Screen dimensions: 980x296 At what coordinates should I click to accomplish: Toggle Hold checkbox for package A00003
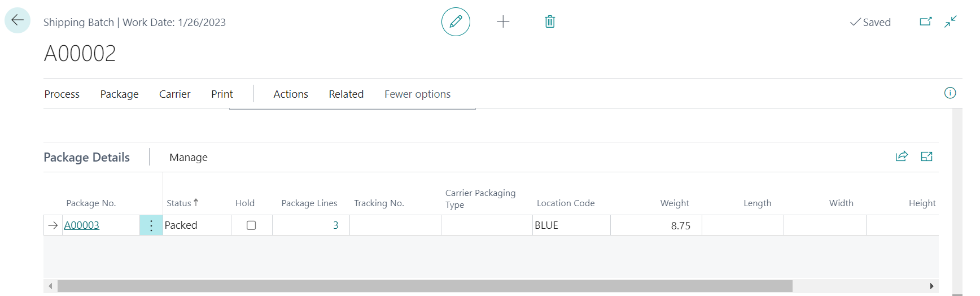[251, 225]
